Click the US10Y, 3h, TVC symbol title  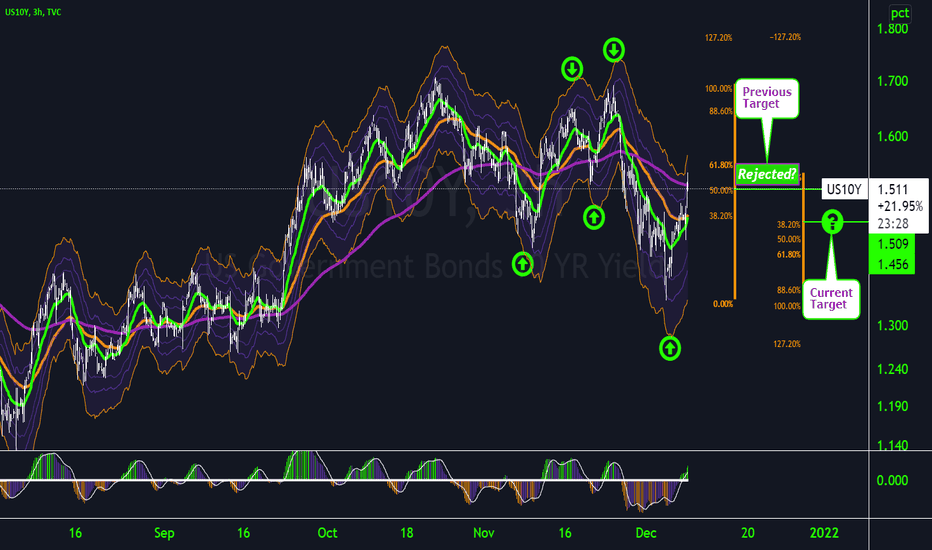tap(33, 12)
